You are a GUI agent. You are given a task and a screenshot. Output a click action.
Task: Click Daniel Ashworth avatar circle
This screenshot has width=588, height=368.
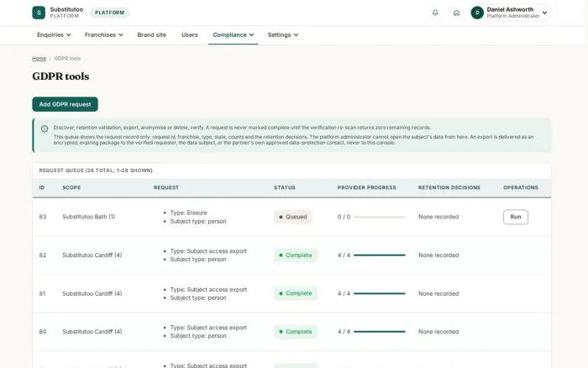click(477, 13)
